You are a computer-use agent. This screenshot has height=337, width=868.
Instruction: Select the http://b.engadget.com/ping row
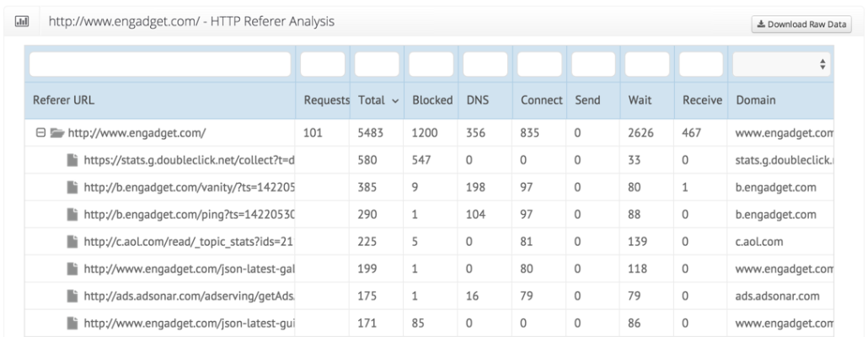pos(429,215)
